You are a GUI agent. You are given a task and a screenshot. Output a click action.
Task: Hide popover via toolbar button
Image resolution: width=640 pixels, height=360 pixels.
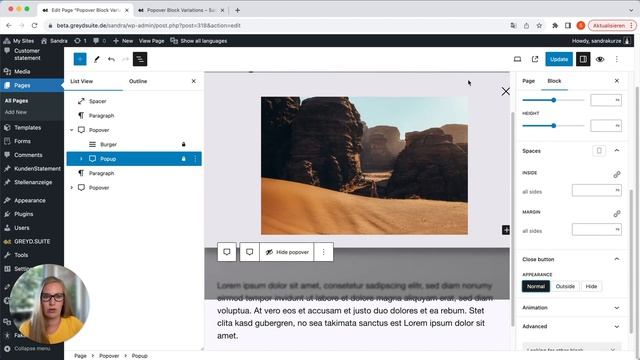coord(287,252)
